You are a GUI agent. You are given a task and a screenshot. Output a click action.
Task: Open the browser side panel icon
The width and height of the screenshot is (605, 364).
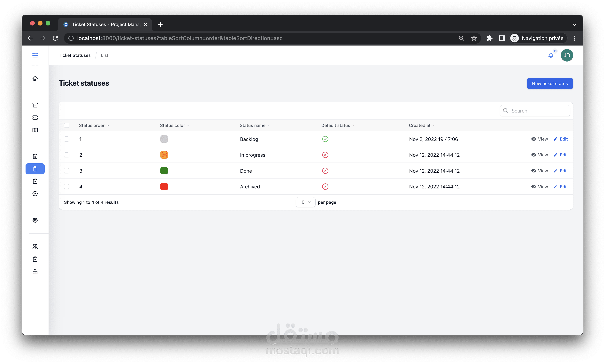tap(502, 38)
